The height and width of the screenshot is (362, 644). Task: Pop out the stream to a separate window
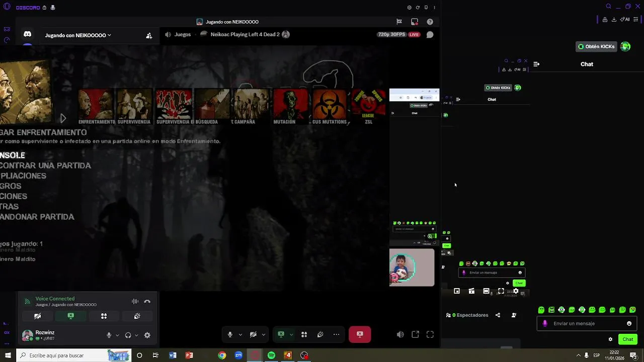415,335
